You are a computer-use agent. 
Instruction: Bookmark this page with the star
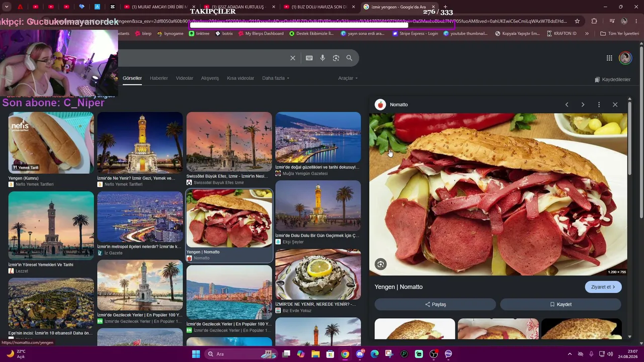point(577,21)
